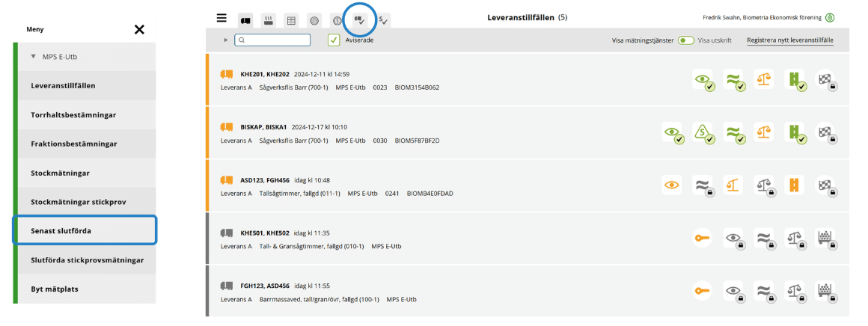Open the completed sample S-check tab

tap(383, 20)
